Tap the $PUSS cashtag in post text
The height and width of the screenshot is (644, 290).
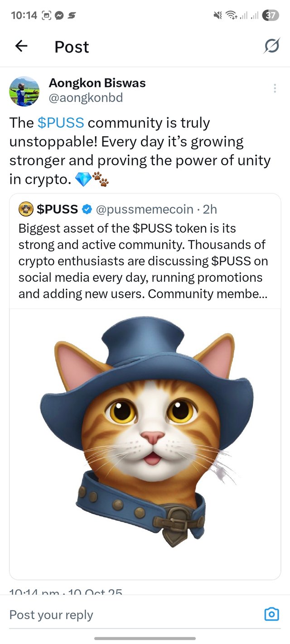[x=61, y=123]
